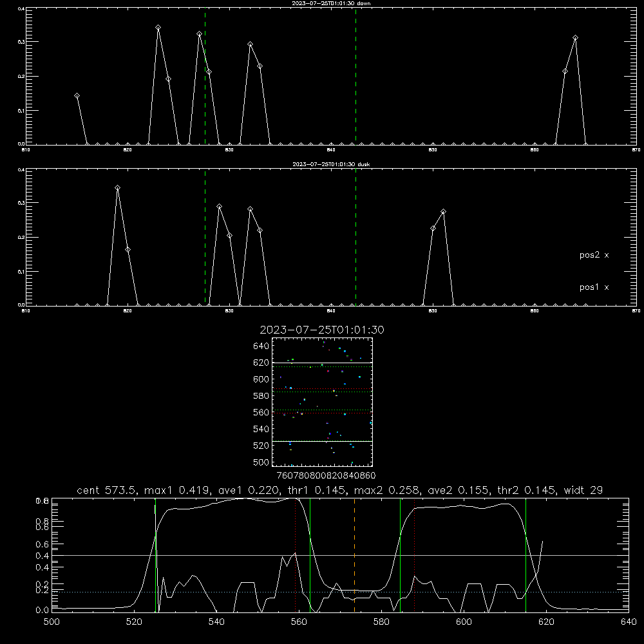The width and height of the screenshot is (644, 644).
Task: Click the dotted horizontal threshold line in bottom plot
Action: click(340, 592)
